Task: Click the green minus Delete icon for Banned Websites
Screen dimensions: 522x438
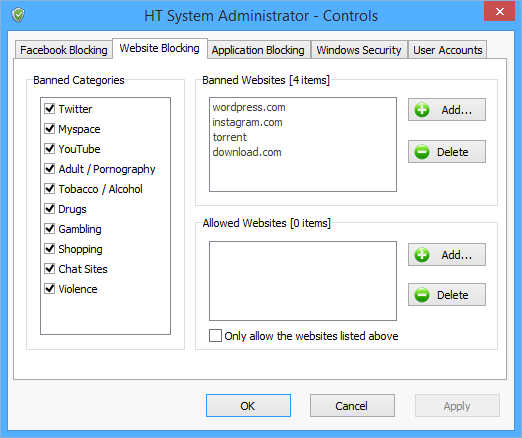Action: pos(422,152)
